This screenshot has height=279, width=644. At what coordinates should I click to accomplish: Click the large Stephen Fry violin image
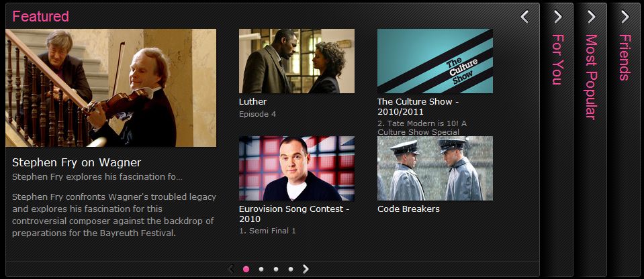pyautogui.click(x=111, y=88)
